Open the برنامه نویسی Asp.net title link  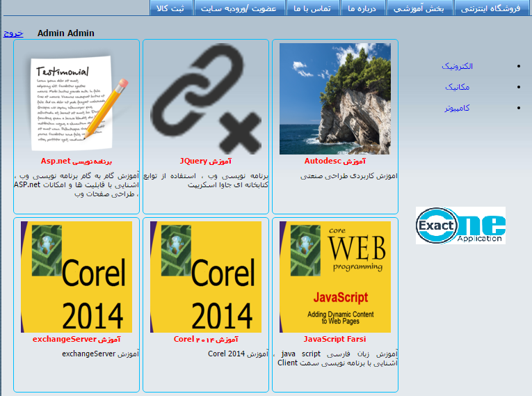76,161
